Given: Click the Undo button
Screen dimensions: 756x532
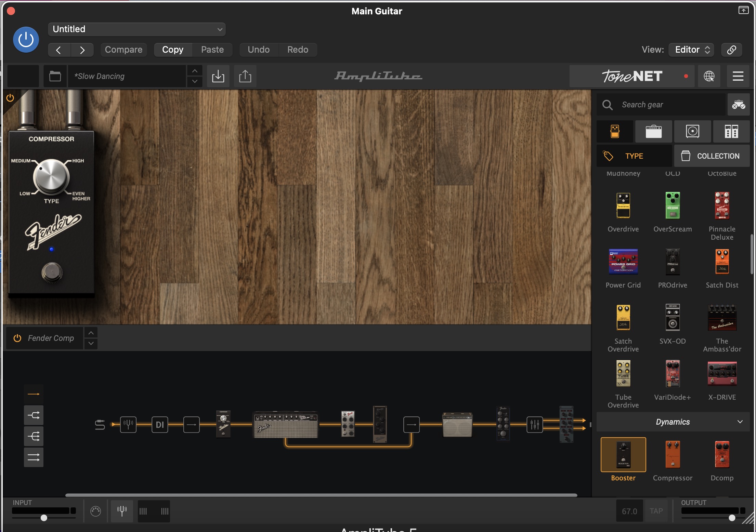Looking at the screenshot, I should click(259, 50).
